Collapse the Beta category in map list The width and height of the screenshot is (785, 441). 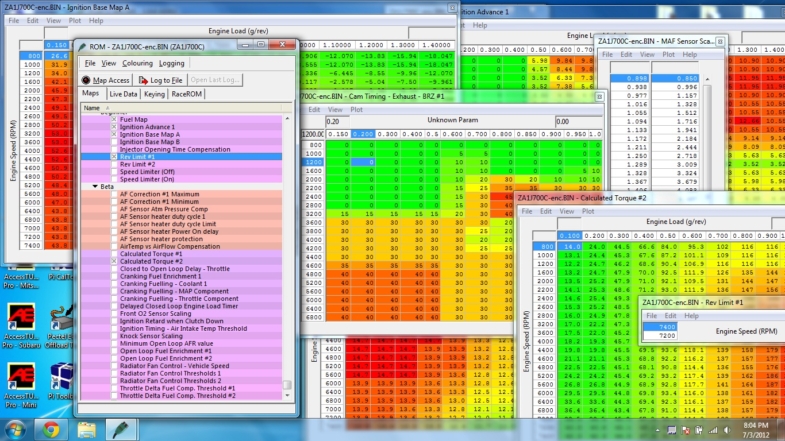pyautogui.click(x=95, y=186)
